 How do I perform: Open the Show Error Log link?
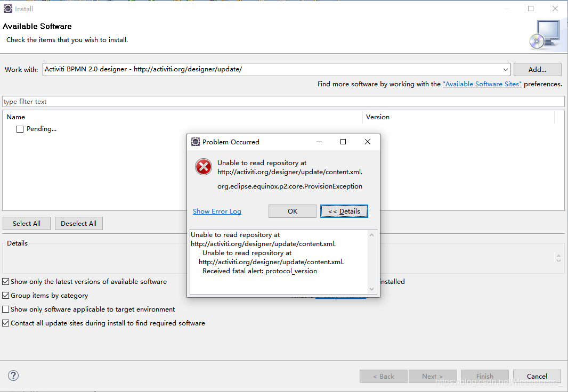pyautogui.click(x=217, y=211)
